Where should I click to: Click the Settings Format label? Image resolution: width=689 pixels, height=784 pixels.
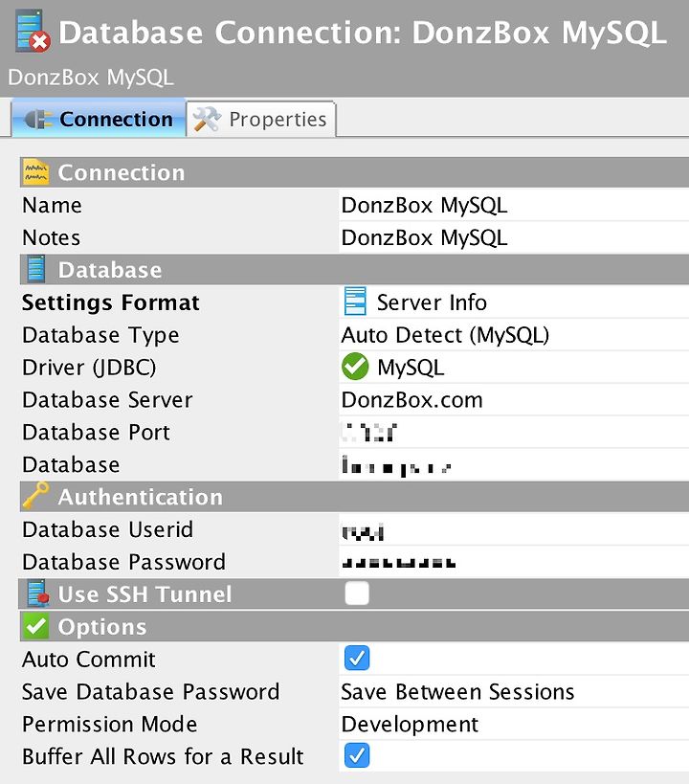tap(110, 302)
